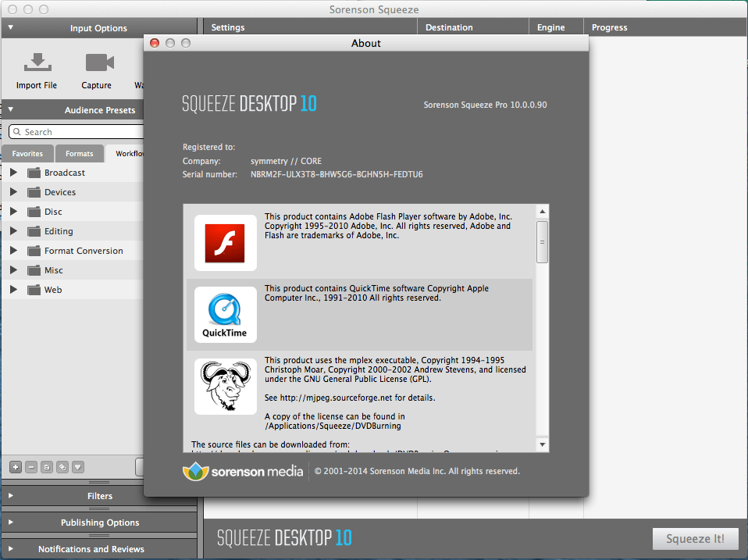This screenshot has width=748, height=560.
Task: Switch to the Favorites tab
Action: click(x=27, y=154)
